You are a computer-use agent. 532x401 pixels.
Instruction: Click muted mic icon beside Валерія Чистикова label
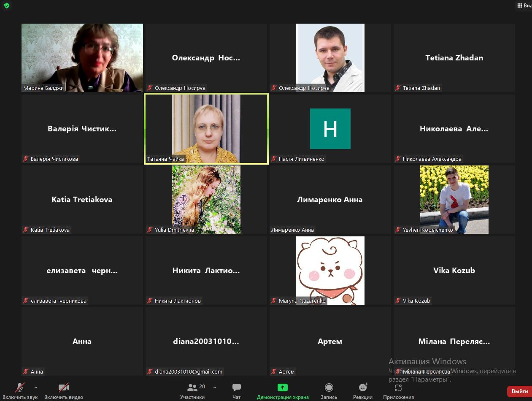point(26,159)
